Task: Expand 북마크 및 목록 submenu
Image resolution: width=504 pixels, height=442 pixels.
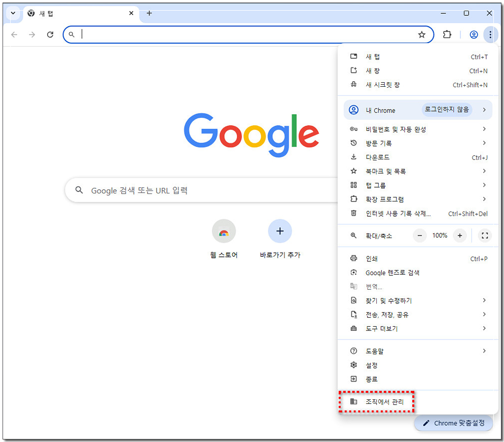Action: pos(418,171)
